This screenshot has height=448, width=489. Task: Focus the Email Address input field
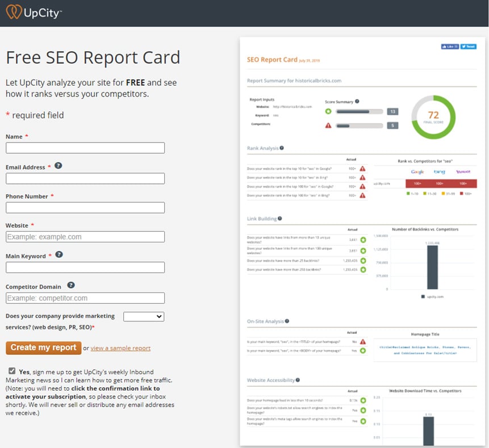coord(85,178)
